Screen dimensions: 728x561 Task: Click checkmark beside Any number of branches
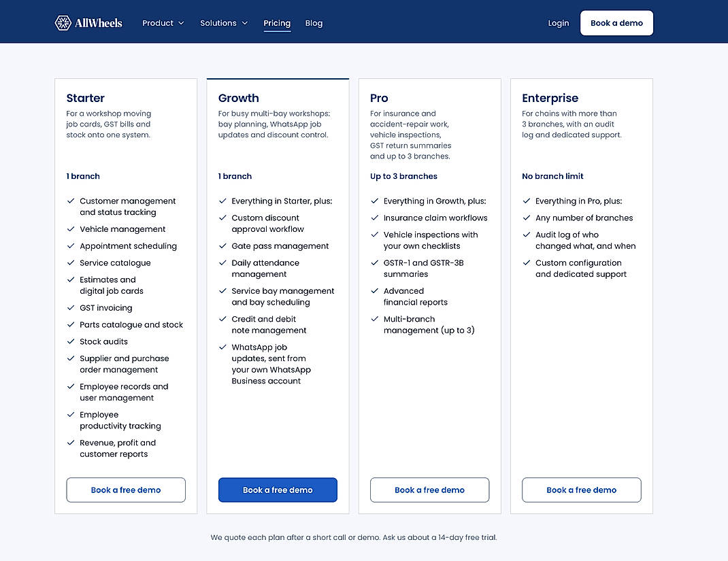click(x=526, y=218)
